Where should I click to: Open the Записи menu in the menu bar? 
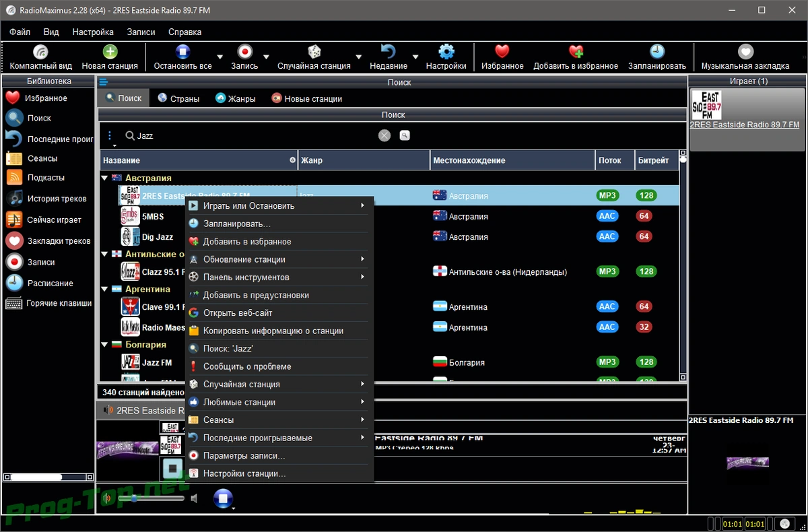(x=141, y=32)
